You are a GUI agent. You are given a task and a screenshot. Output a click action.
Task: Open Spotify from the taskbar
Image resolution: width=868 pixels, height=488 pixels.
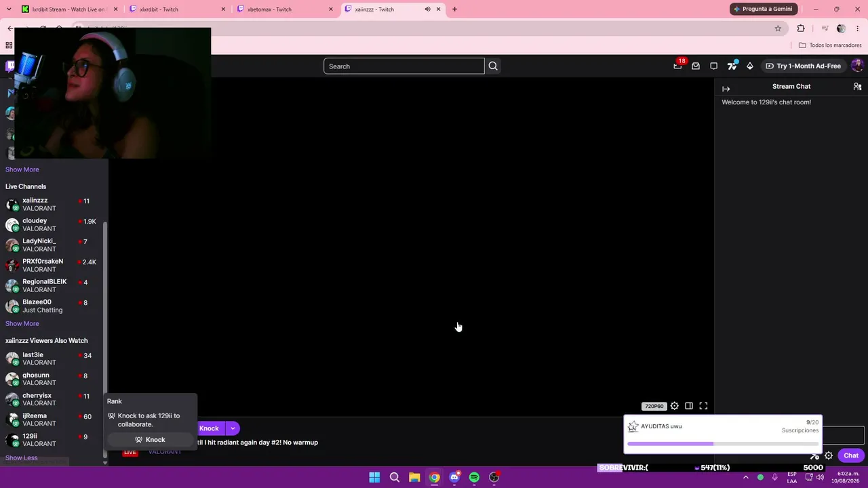pos(474,477)
